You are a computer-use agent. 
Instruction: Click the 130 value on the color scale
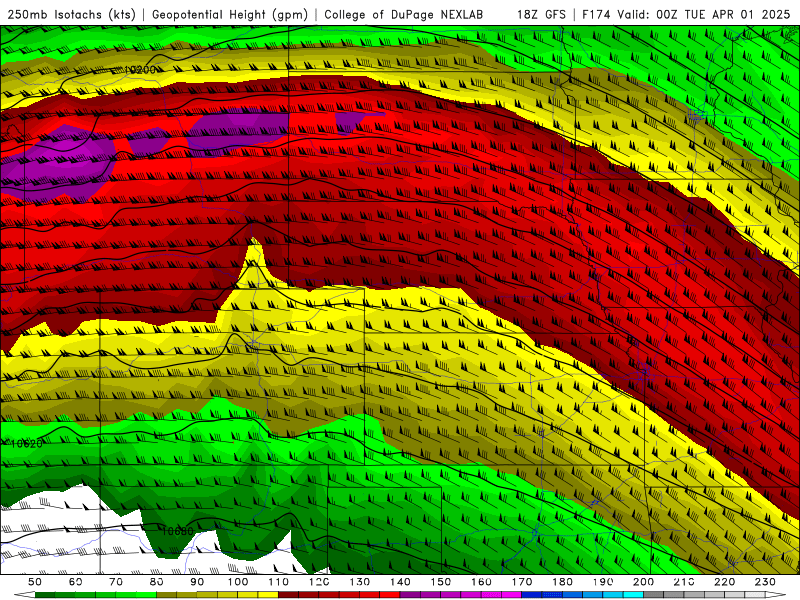pos(360,582)
